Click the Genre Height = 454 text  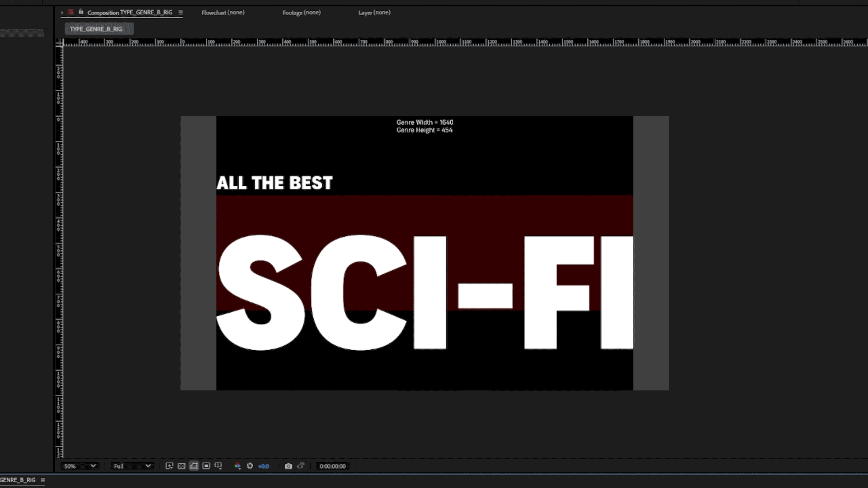pos(425,130)
